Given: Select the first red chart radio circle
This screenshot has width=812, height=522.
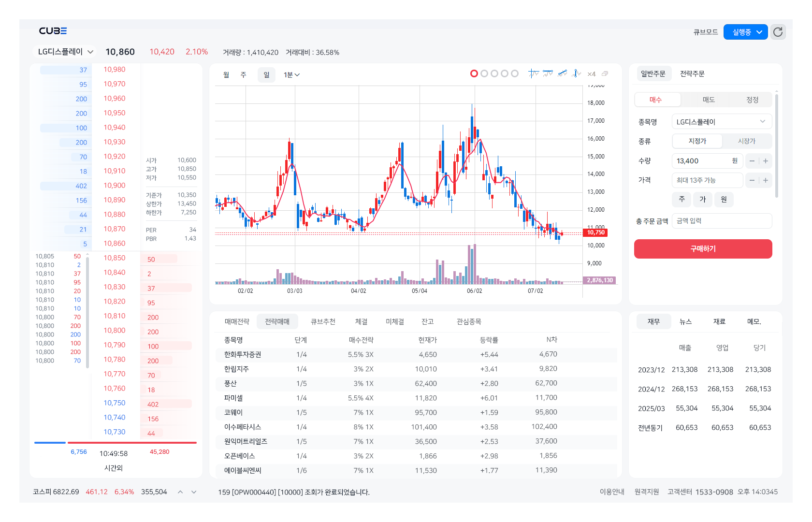Looking at the screenshot, I should point(474,73).
